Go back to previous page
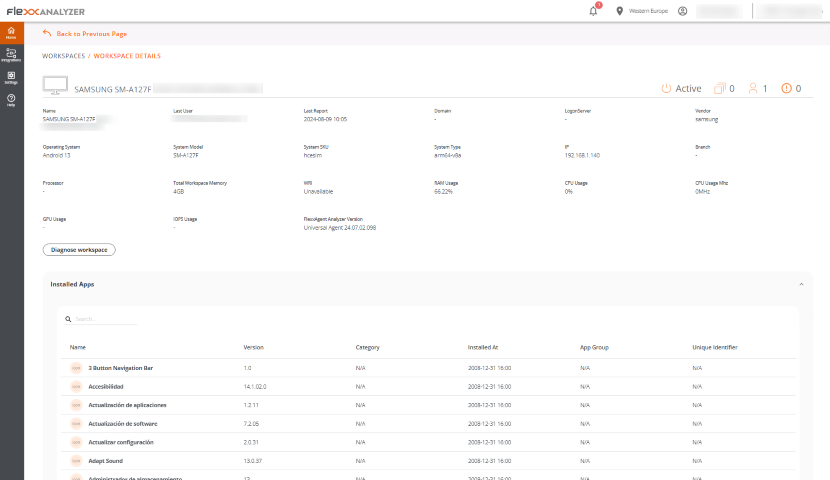This screenshot has height=480, width=830. [92, 34]
